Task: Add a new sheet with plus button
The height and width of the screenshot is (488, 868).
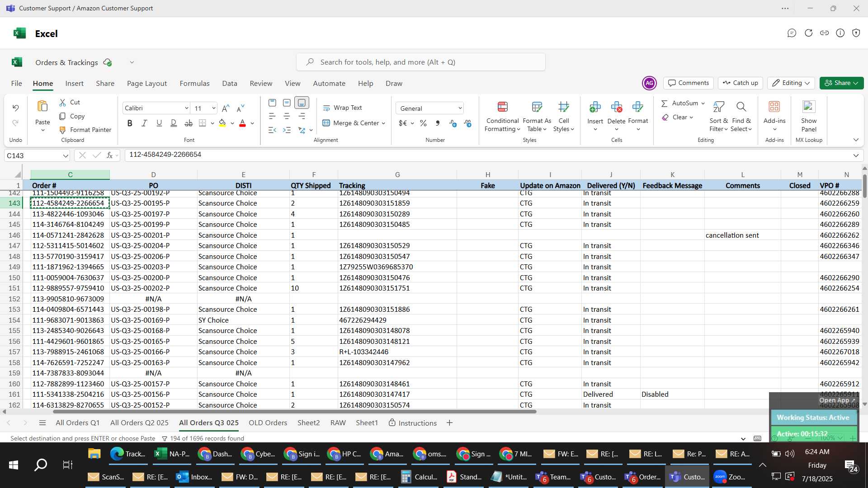Action: (x=449, y=423)
